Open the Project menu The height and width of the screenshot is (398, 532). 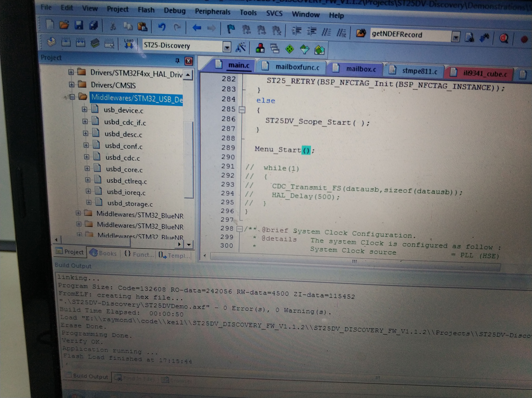point(118,9)
